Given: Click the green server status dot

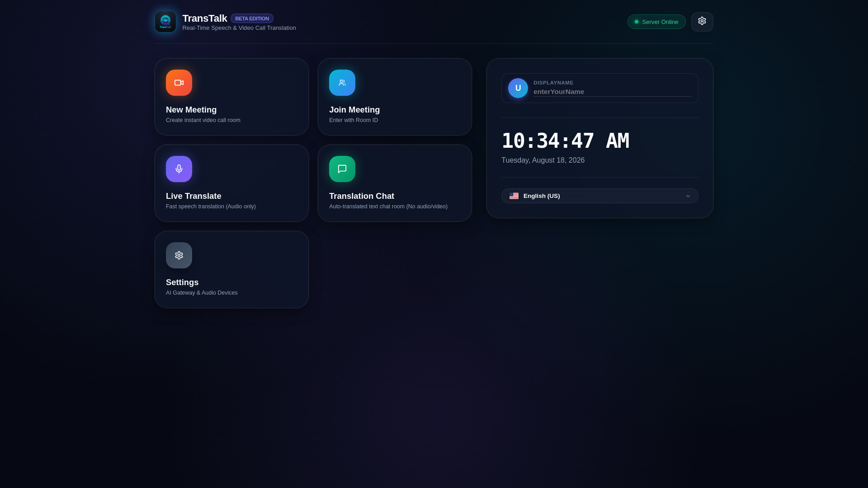Looking at the screenshot, I should coord(637,22).
